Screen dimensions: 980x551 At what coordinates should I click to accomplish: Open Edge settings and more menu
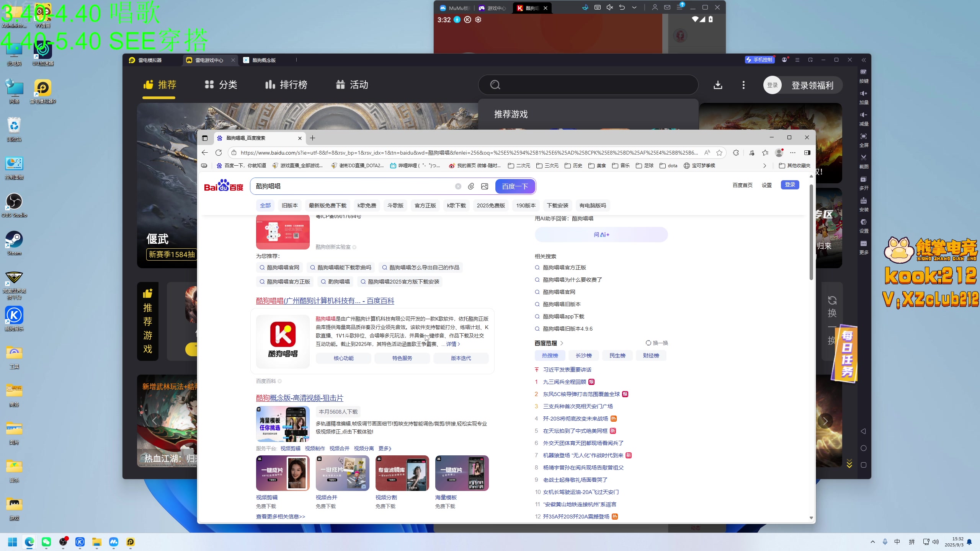point(793,153)
